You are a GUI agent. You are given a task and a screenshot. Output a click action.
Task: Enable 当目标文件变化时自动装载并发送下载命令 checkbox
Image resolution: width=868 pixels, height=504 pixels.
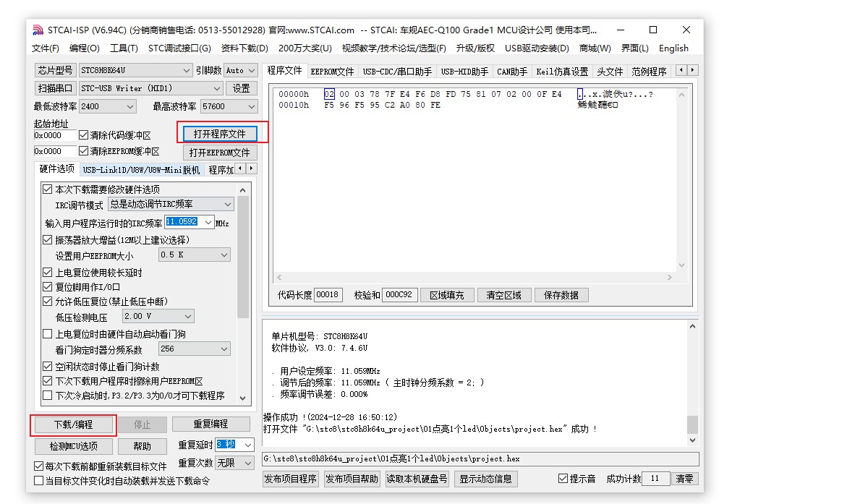39,481
